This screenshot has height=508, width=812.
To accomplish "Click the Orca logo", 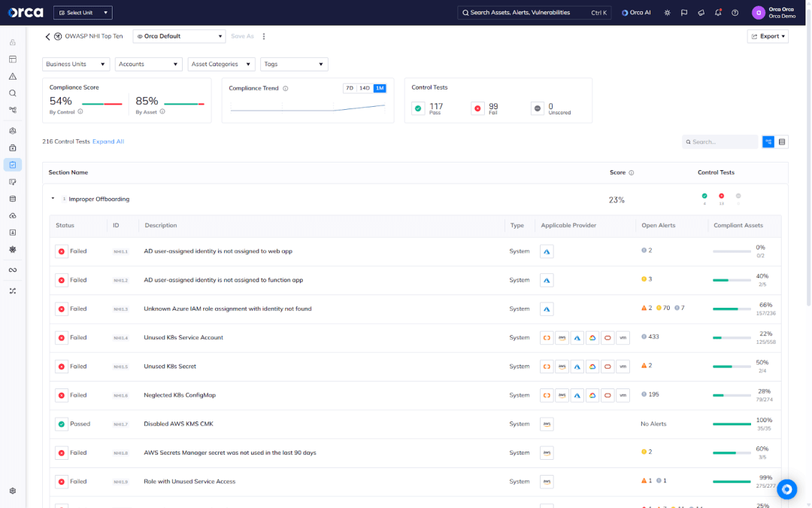I will tap(26, 13).
